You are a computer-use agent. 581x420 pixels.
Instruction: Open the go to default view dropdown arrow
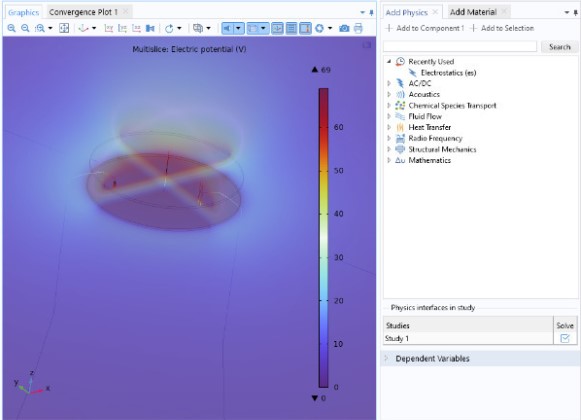(x=94, y=28)
